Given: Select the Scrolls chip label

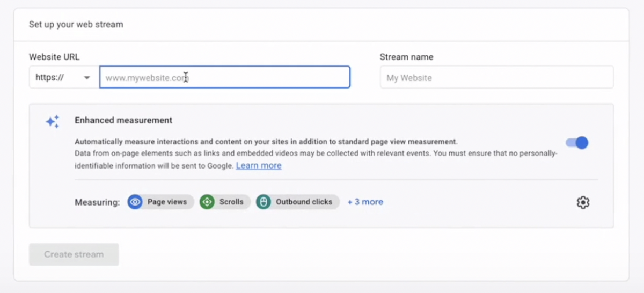Looking at the screenshot, I should click(231, 202).
